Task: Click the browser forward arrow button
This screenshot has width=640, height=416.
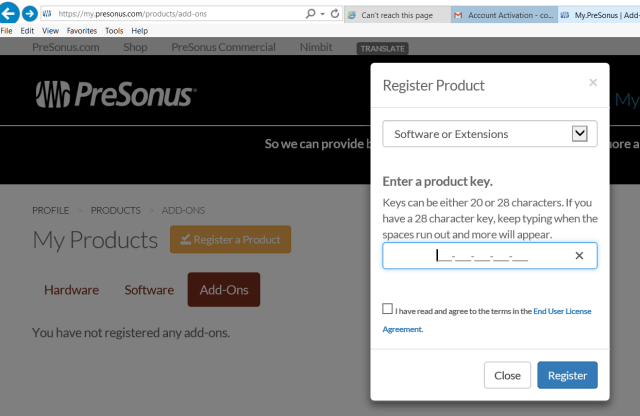Action: click(29, 14)
